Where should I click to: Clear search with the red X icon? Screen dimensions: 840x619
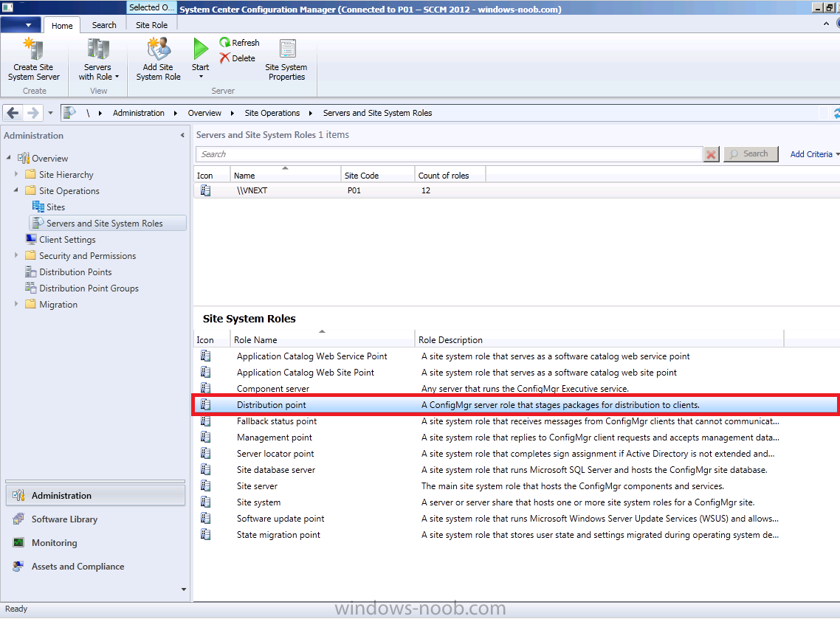click(711, 154)
